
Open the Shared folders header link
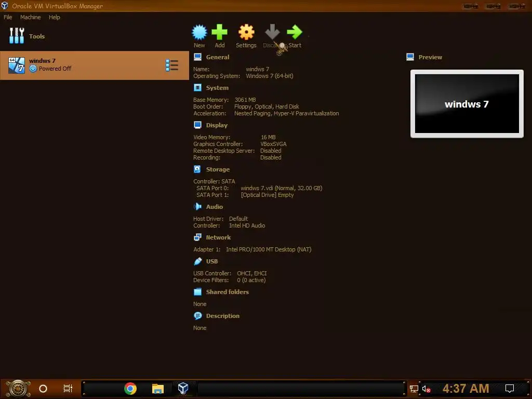228,292
